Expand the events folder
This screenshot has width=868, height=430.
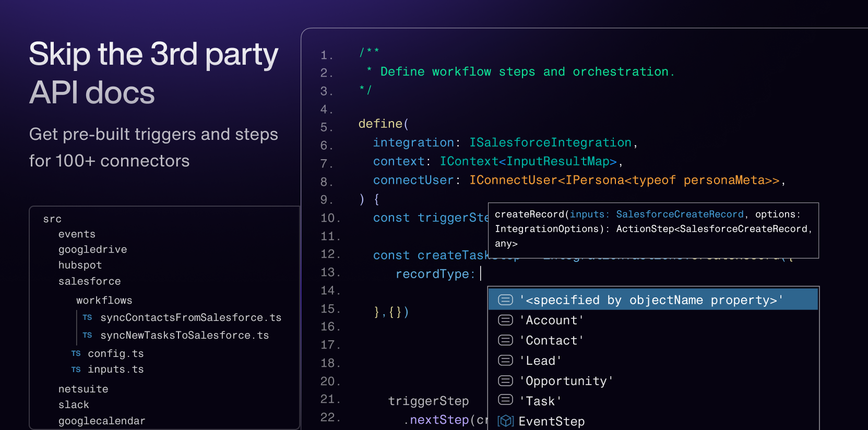[77, 234]
